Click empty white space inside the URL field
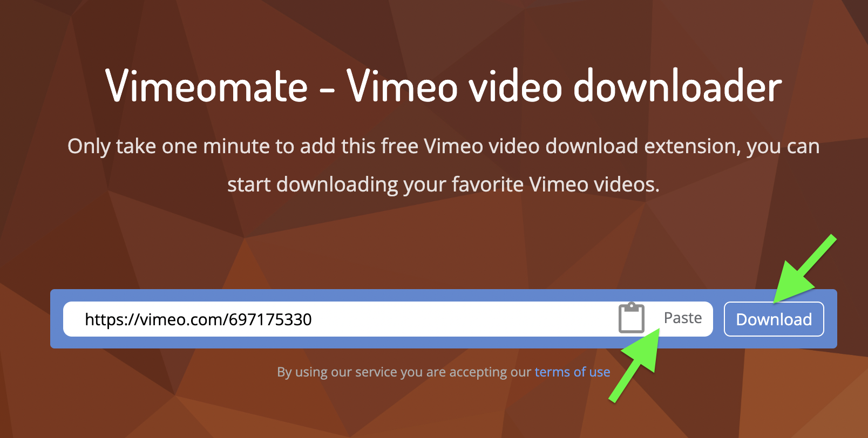868x438 pixels. tap(464, 319)
